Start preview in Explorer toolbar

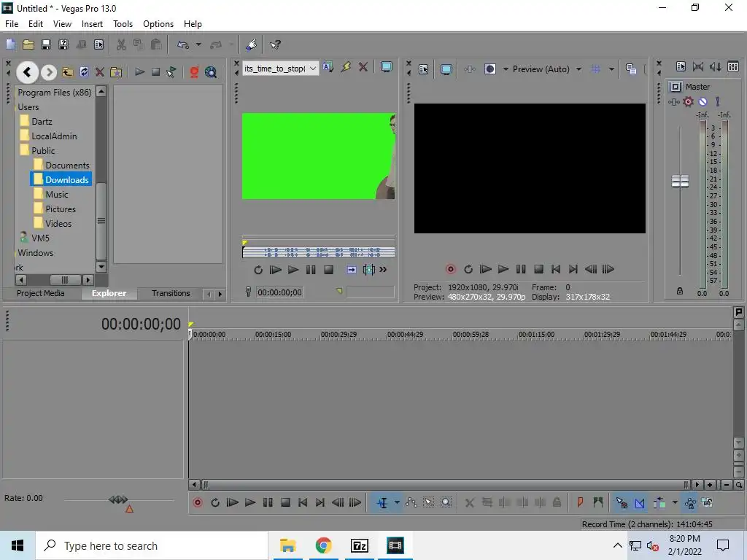tap(139, 72)
